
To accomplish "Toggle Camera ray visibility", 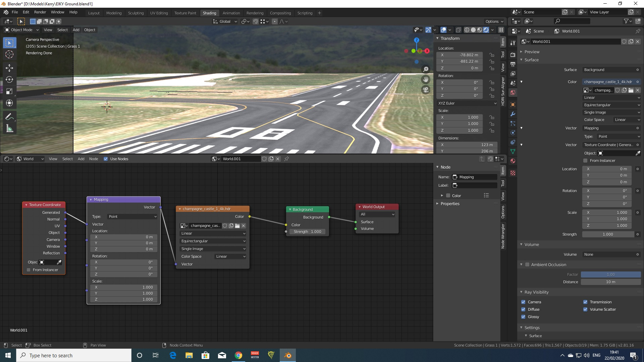I will 523,302.
